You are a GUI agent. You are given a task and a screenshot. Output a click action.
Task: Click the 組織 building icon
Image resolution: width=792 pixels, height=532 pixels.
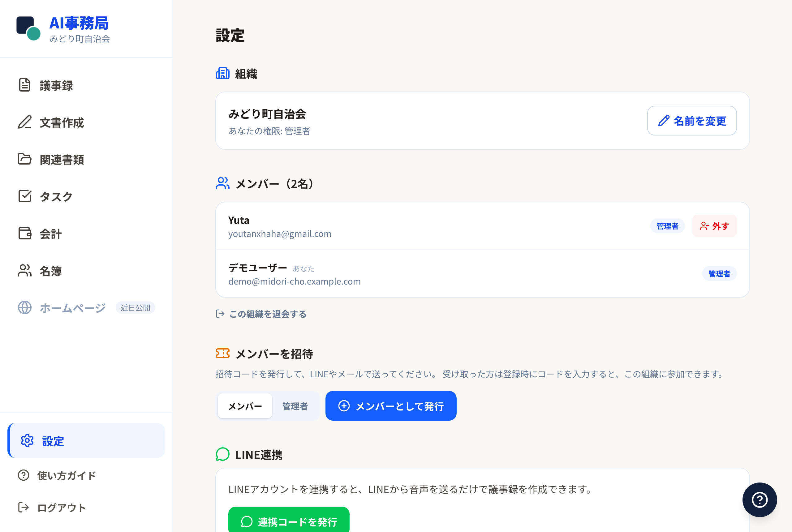(223, 73)
